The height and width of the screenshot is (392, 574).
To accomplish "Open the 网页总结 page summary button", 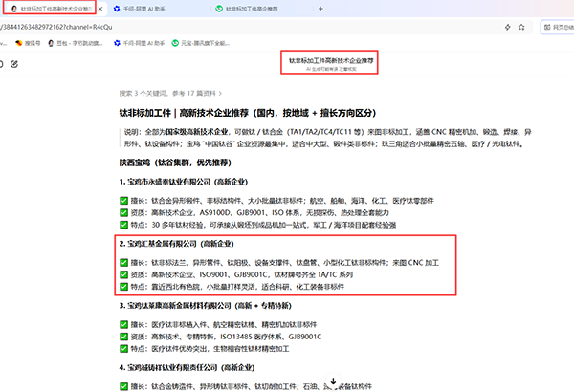I will (558, 27).
